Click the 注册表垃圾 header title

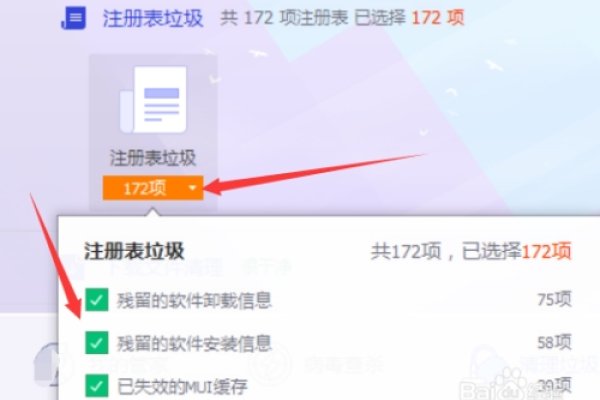coord(153,18)
